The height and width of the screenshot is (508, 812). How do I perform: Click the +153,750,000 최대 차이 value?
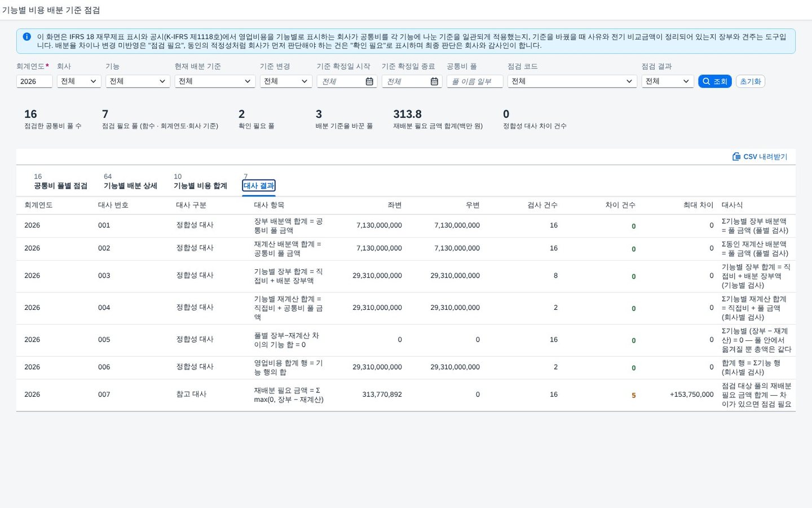point(691,395)
